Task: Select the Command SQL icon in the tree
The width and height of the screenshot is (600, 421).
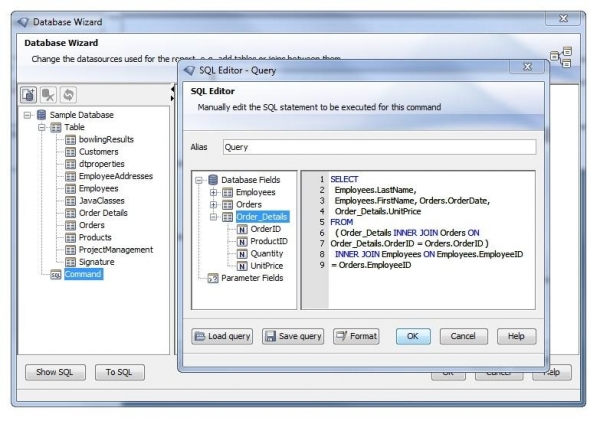Action: tap(56, 274)
